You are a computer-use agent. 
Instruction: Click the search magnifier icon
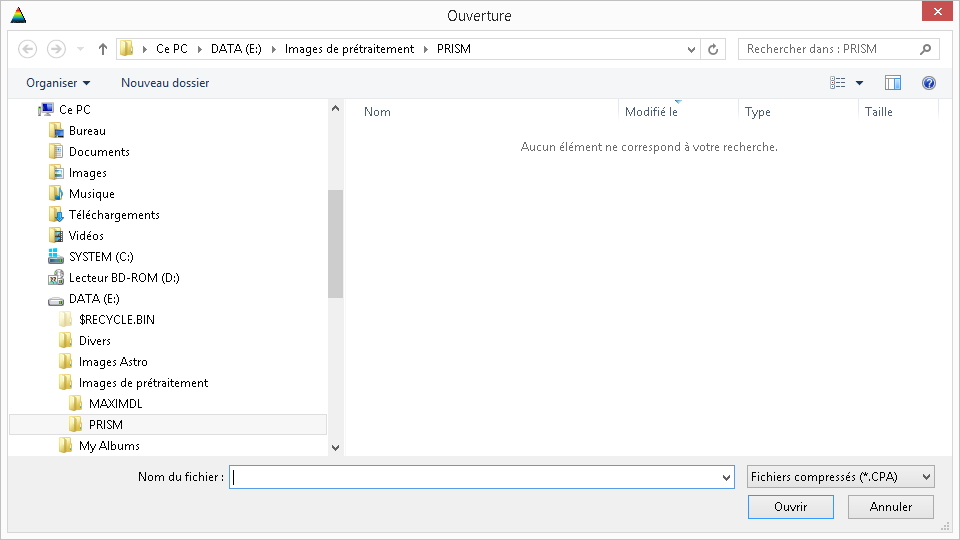(x=925, y=49)
